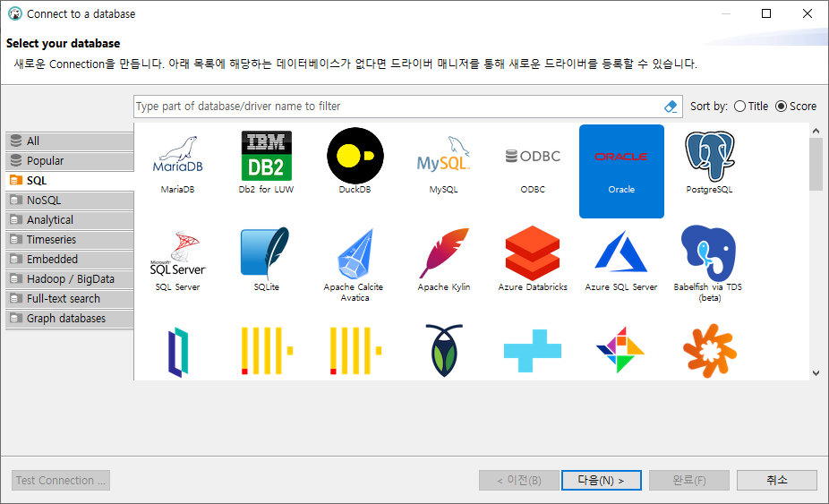Sort databases by Title
Image resolution: width=829 pixels, height=504 pixels.
coord(751,107)
